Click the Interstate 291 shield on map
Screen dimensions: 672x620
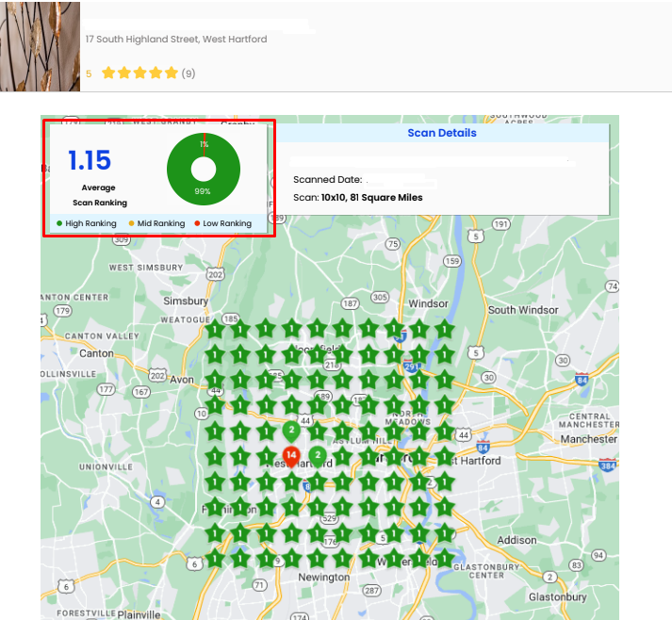pyautogui.click(x=411, y=367)
